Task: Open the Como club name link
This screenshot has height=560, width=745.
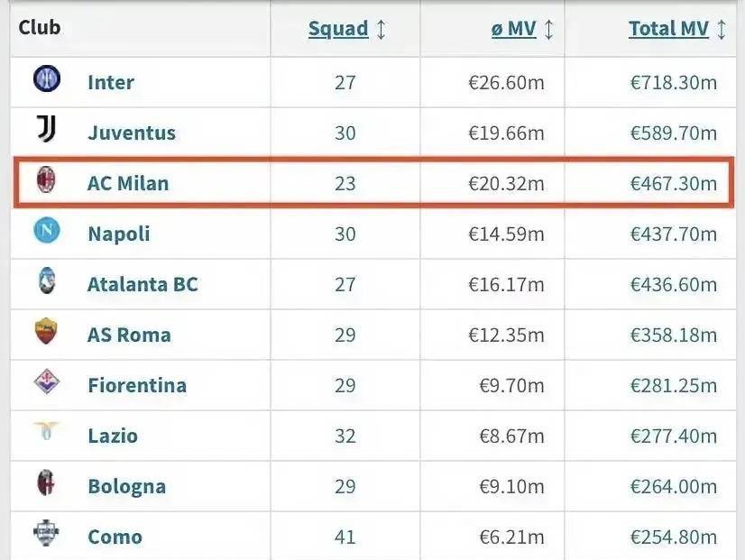Action: pos(115,537)
